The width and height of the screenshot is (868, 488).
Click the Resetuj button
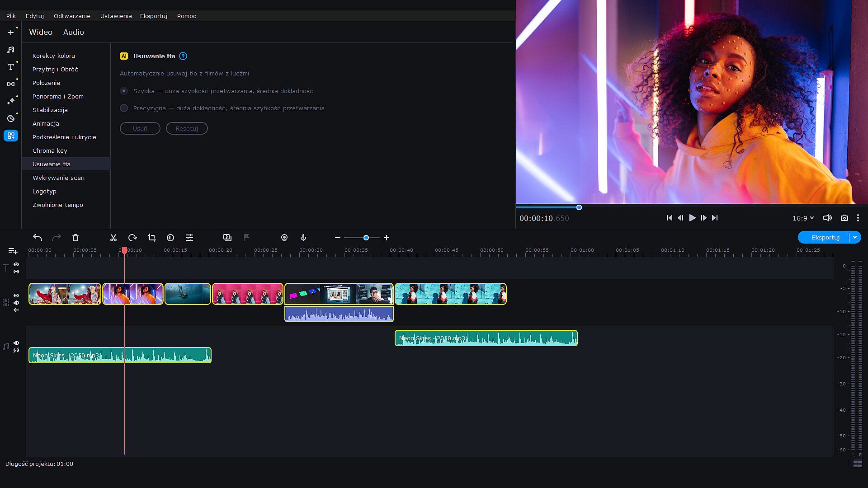pos(187,128)
